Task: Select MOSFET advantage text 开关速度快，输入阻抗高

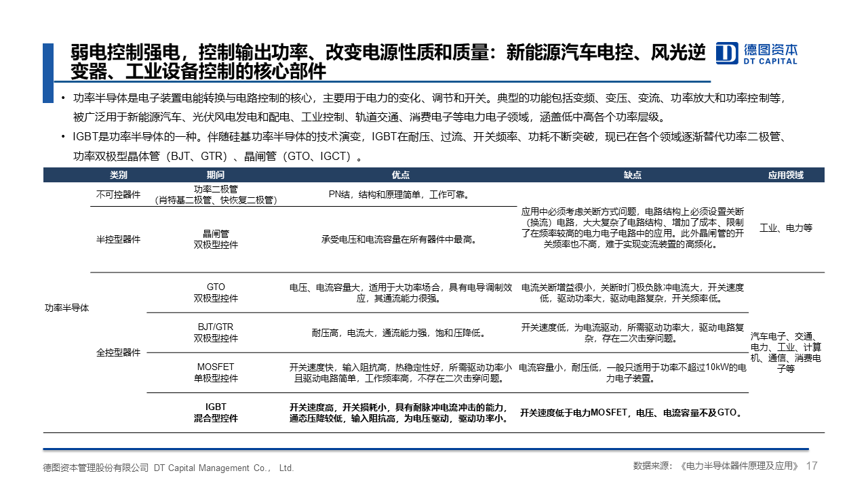Action: (x=401, y=373)
